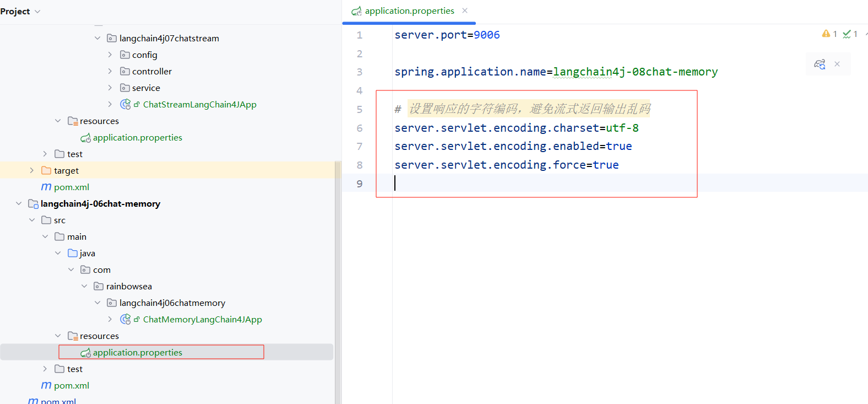Image resolution: width=868 pixels, height=404 pixels.
Task: Click the Maven icon beside pom.xml below target
Action: click(46, 187)
